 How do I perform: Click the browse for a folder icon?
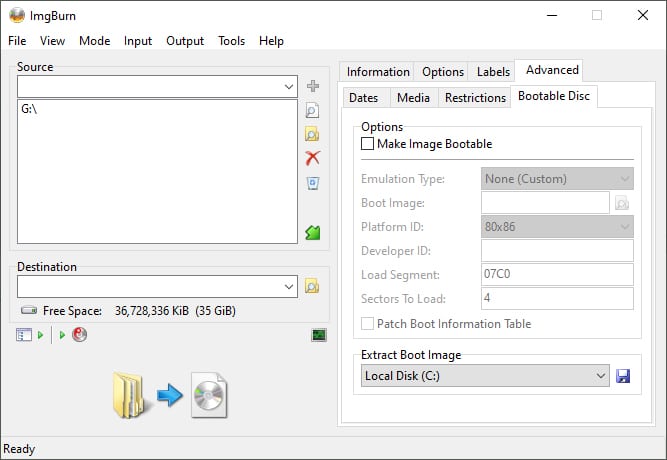point(312,134)
